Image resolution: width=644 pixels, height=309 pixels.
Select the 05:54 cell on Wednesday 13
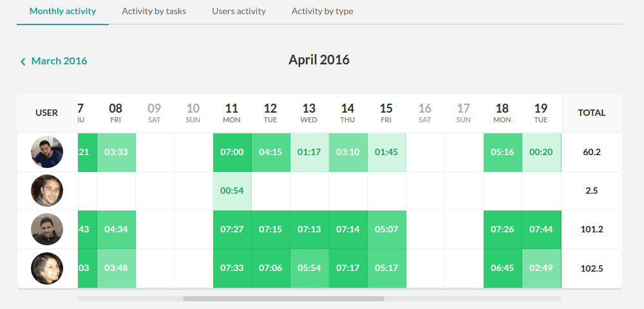[309, 268]
